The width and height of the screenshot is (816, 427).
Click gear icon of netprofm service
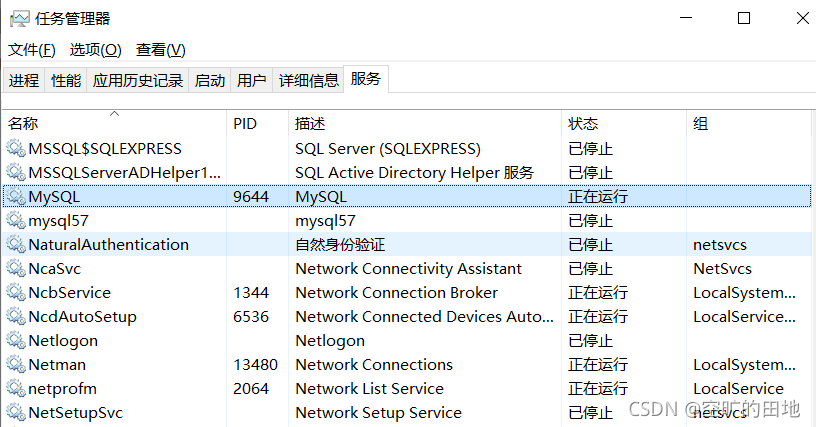click(x=16, y=389)
